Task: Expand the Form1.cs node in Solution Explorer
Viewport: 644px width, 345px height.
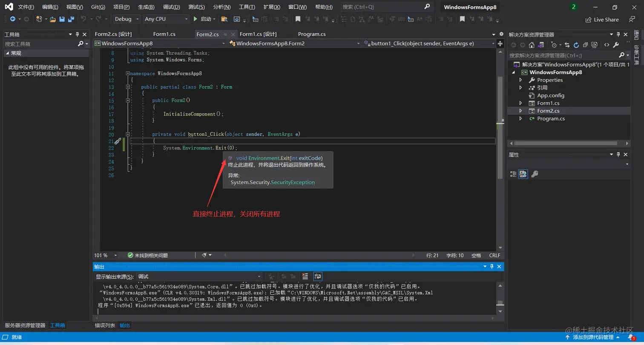Action: point(520,103)
